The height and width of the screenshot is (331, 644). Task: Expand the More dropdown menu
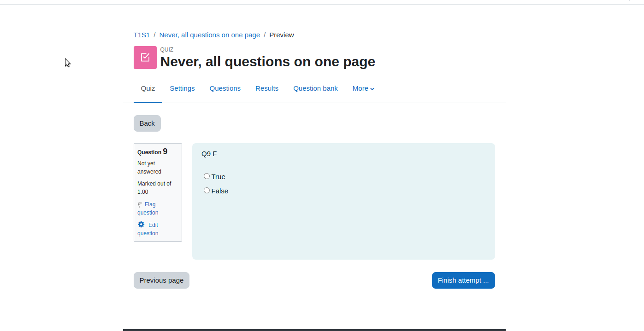[x=363, y=88]
